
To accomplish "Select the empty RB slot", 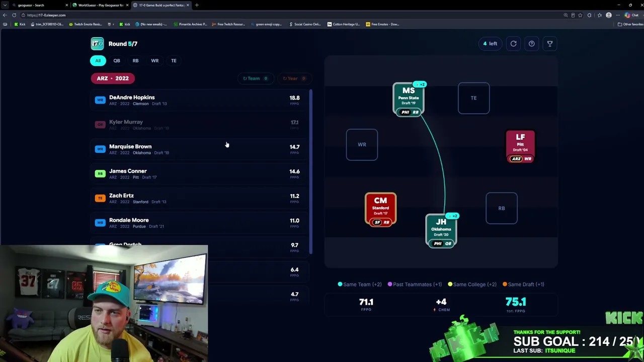I will coord(502,208).
